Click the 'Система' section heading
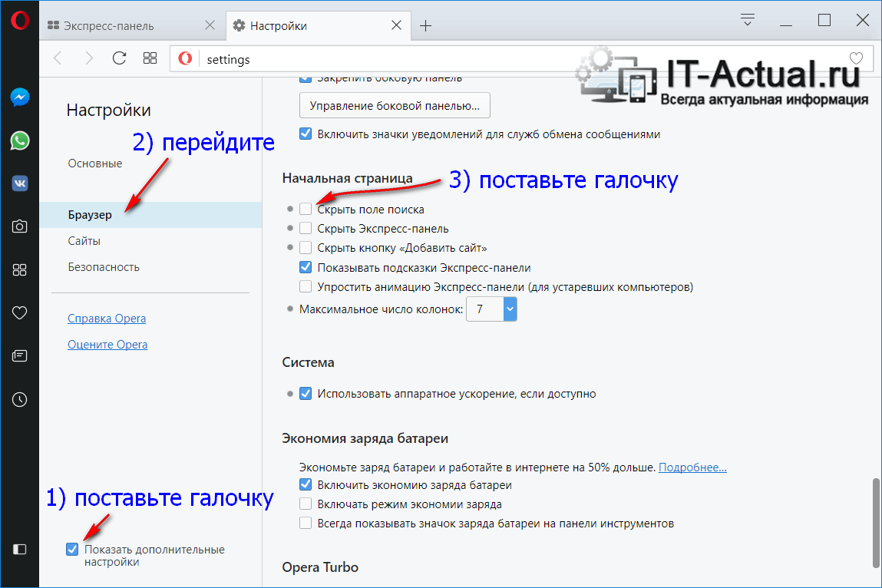 tap(309, 362)
